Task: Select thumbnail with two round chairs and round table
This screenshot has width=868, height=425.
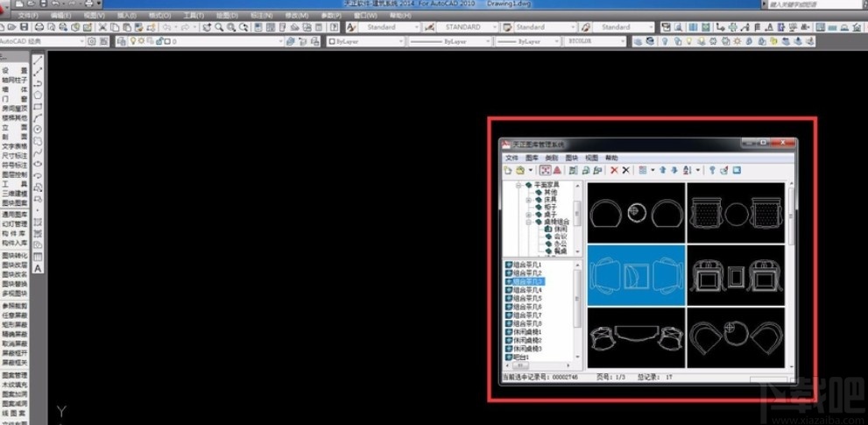Action: [x=636, y=213]
